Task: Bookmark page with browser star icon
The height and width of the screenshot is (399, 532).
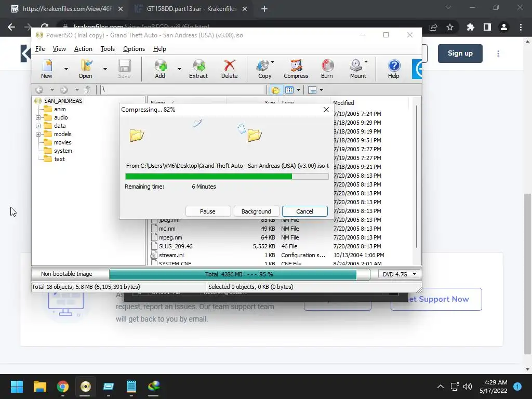Action: [x=450, y=27]
